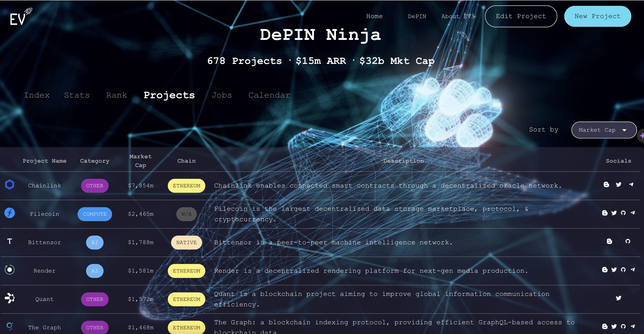Switch to the Stats tab

coord(77,95)
